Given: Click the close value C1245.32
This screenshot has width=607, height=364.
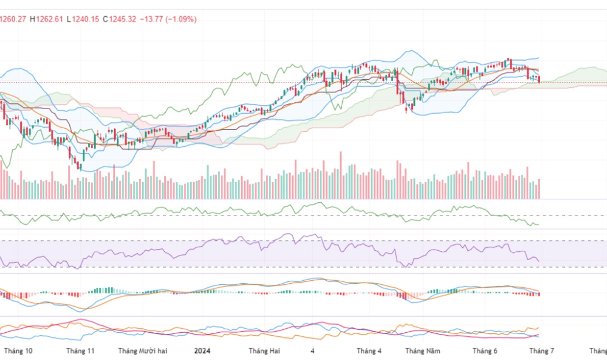Looking at the screenshot, I should pos(119,19).
